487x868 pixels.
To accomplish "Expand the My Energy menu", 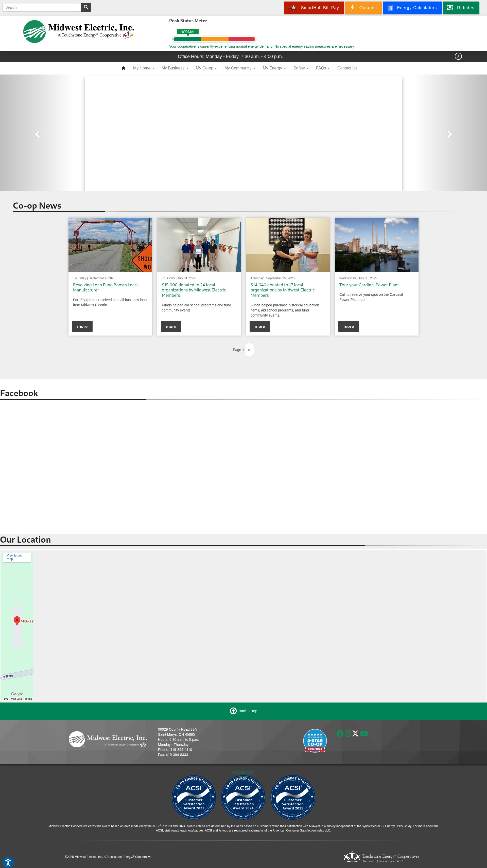I will 274,68.
